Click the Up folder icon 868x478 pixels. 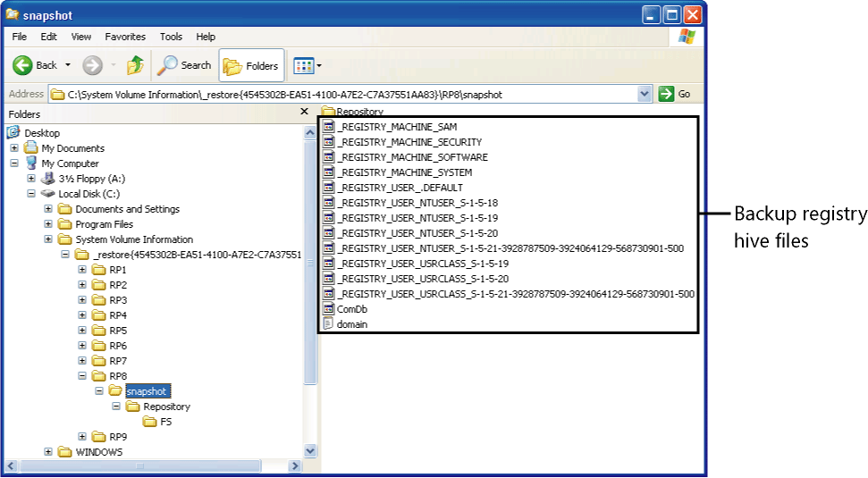135,65
